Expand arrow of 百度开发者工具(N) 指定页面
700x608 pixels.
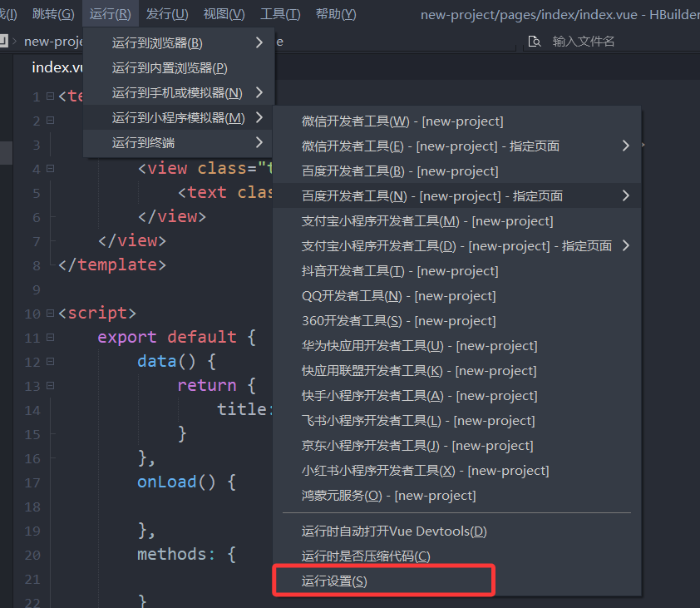point(626,195)
